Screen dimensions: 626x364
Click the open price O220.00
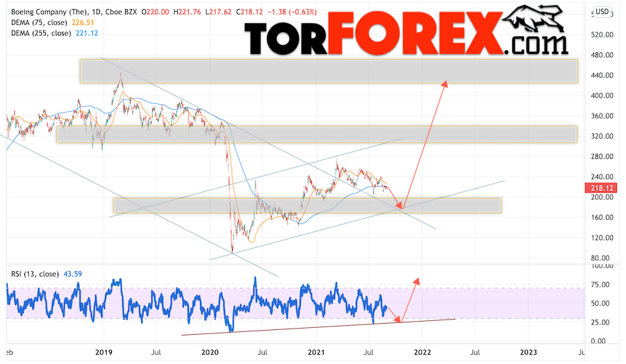(156, 12)
